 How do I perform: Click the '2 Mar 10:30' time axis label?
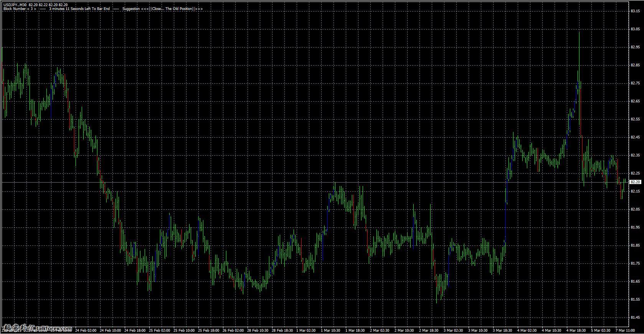[x=405, y=330]
